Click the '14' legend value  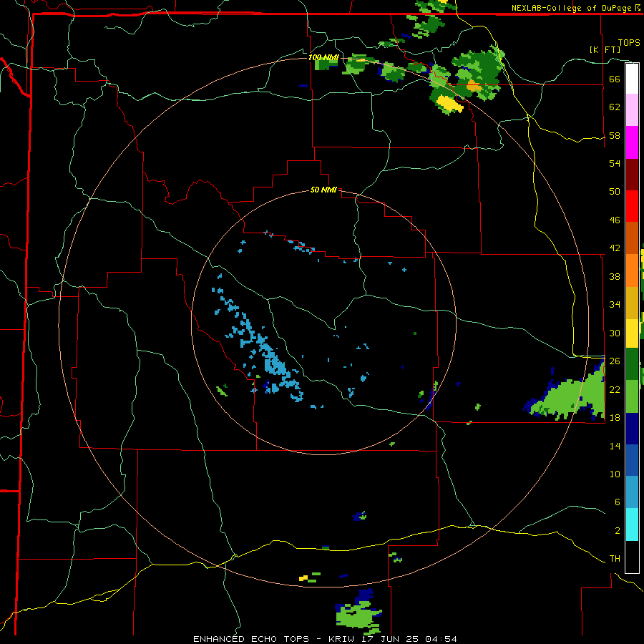615,446
